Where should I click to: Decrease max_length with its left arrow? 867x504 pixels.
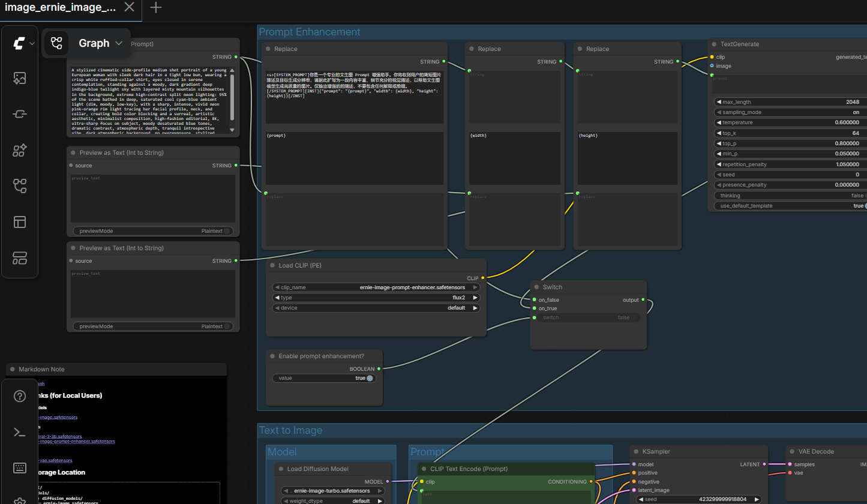[x=719, y=102]
